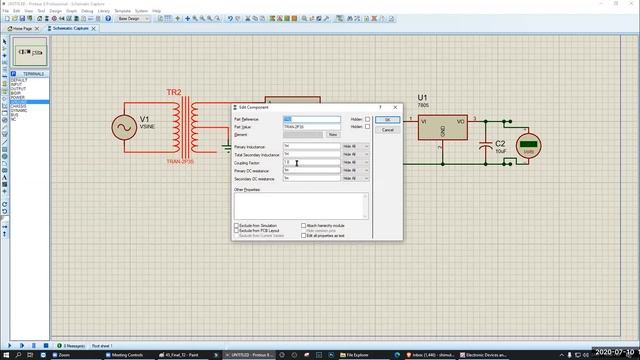Enable Attach hierarchy module checkbox

303,225
